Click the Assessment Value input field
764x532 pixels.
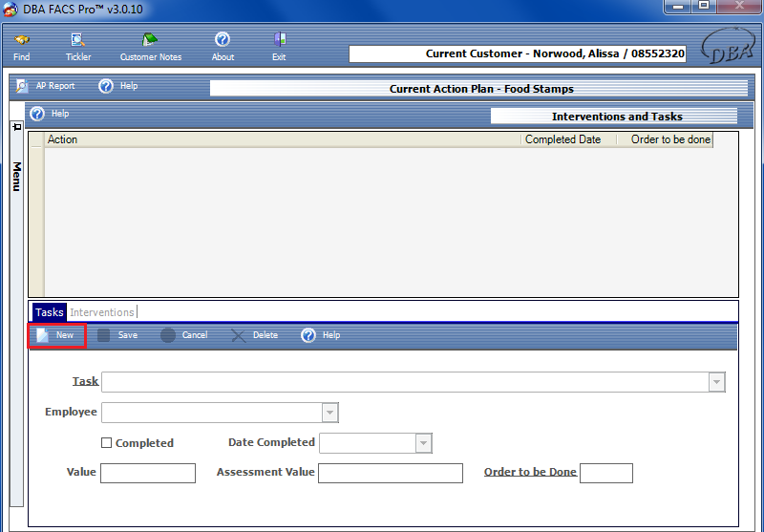[x=390, y=473]
